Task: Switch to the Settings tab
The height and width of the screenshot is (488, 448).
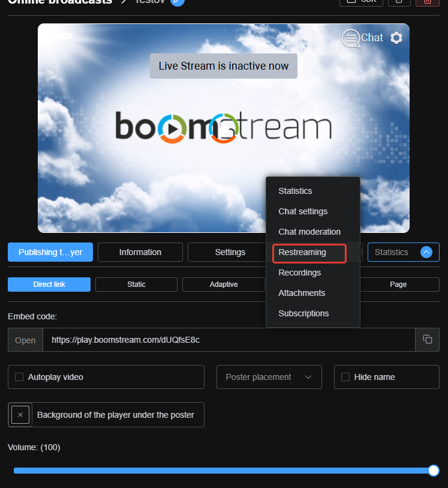Action: (x=230, y=252)
